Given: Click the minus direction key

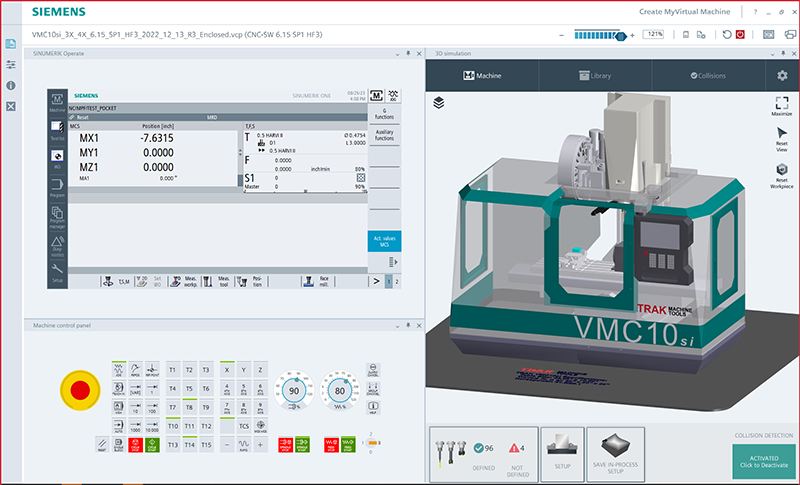Looking at the screenshot, I should click(x=227, y=445).
